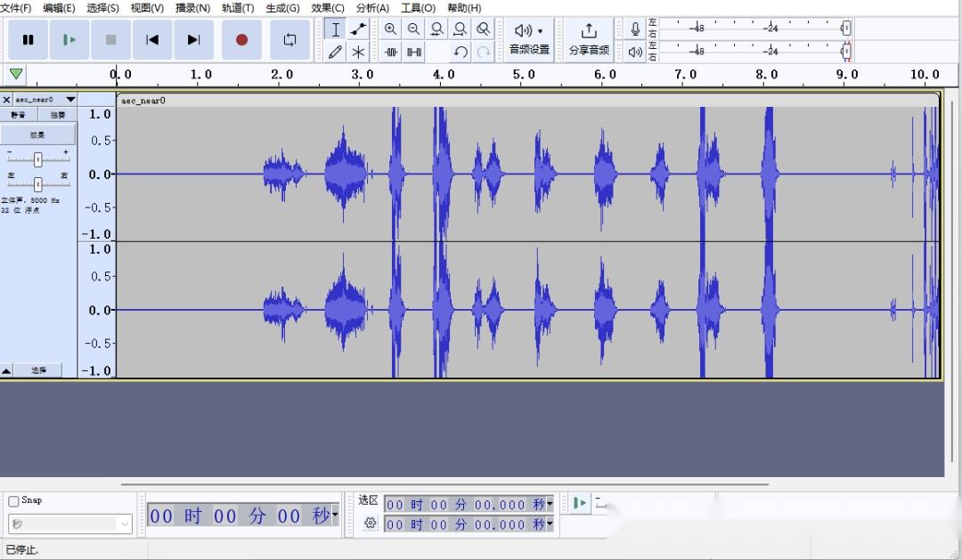Open selection start time format dropdown
The height and width of the screenshot is (560, 962).
tap(550, 504)
